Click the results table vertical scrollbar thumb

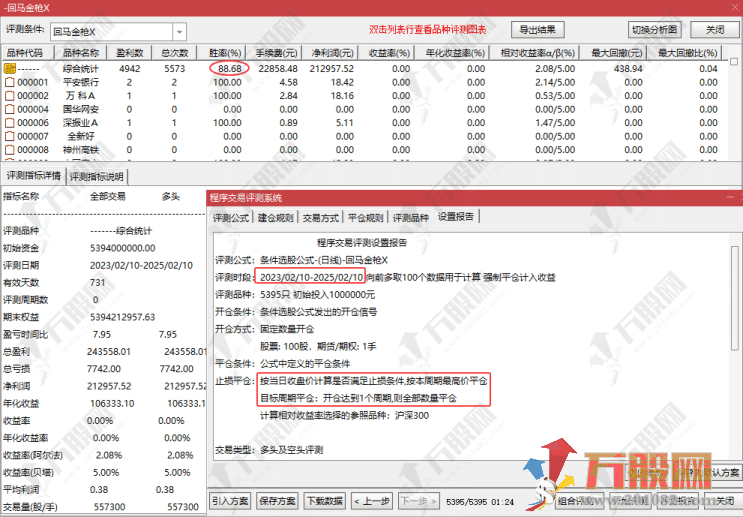coord(734,62)
